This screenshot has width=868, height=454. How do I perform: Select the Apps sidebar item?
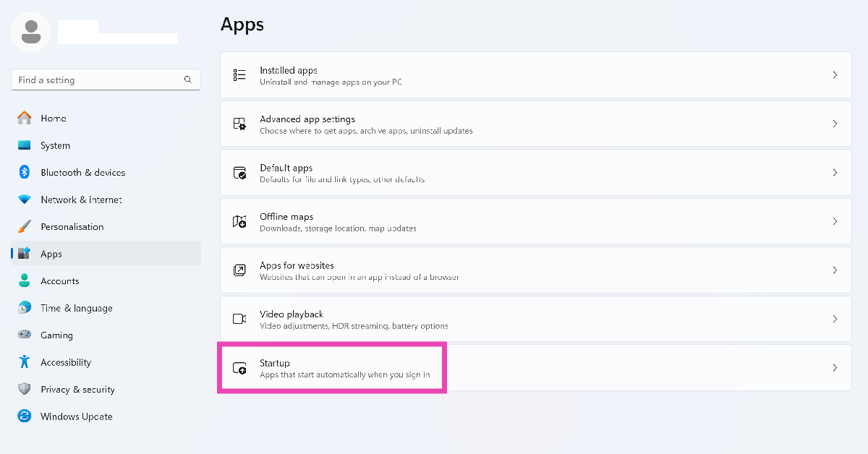click(106, 254)
